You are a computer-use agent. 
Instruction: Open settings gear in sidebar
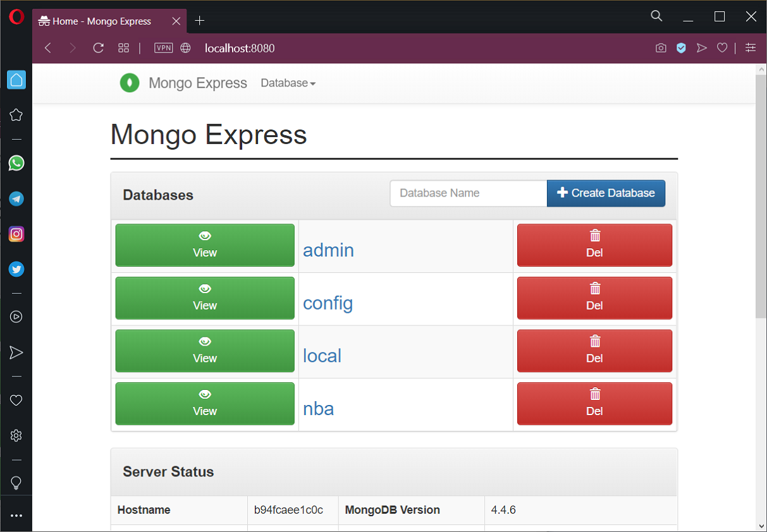[x=16, y=435]
